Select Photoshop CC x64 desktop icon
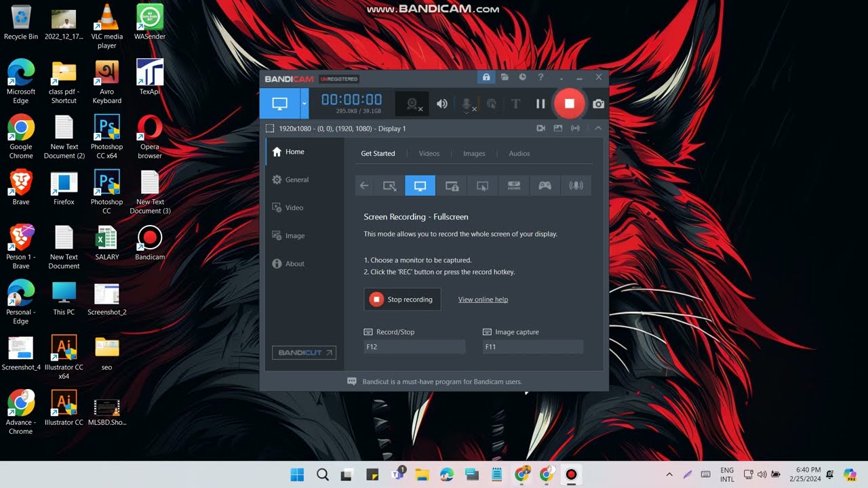The height and width of the screenshot is (488, 868). coord(106,138)
